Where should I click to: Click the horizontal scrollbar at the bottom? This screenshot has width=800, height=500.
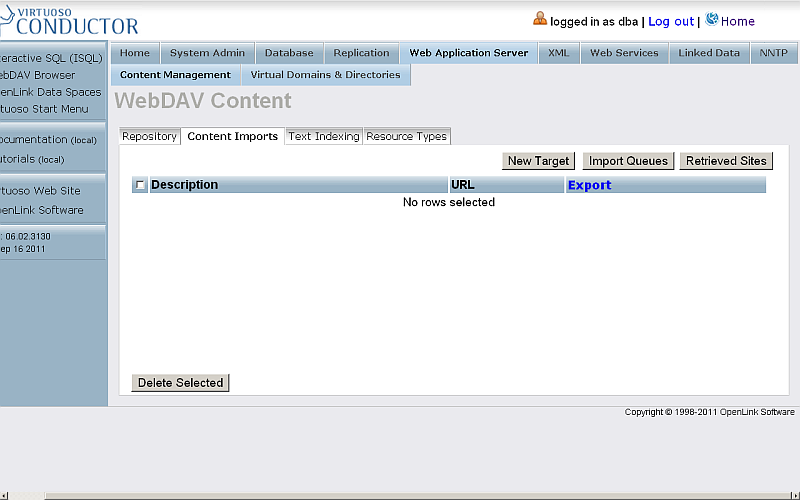(x=400, y=495)
